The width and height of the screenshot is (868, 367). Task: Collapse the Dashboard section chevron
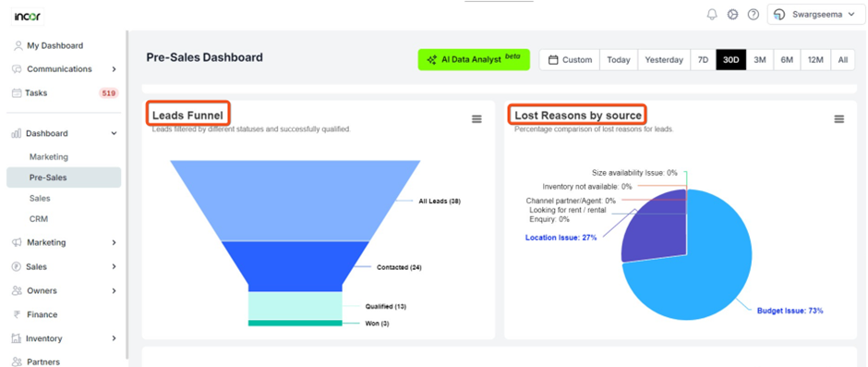pos(114,134)
